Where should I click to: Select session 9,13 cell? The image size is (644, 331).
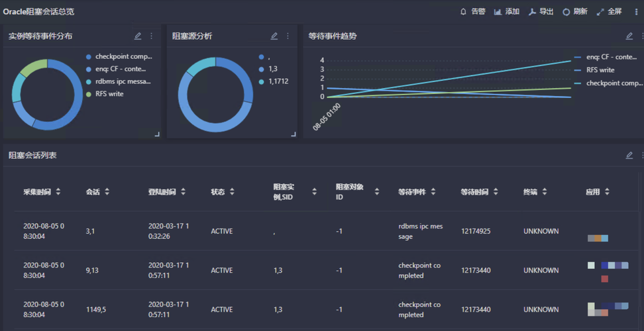tap(92, 270)
